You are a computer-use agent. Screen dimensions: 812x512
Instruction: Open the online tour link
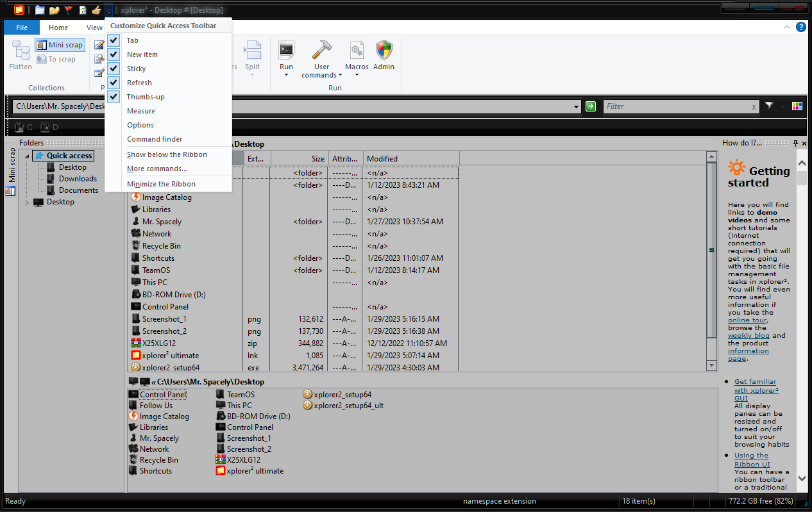click(x=747, y=320)
